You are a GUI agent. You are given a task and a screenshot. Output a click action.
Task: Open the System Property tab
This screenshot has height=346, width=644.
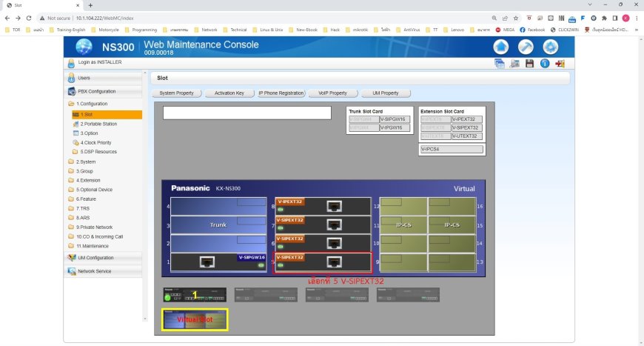coord(177,93)
